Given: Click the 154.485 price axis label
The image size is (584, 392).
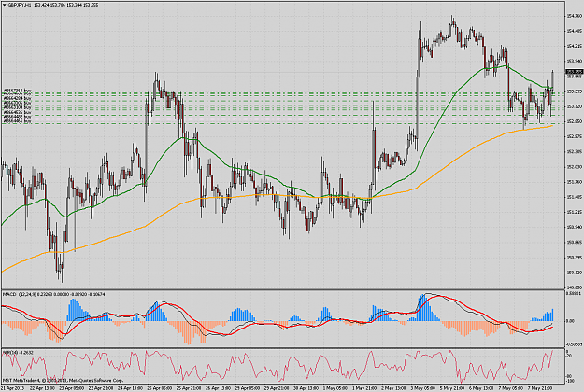Looking at the screenshot, I should pyautogui.click(x=575, y=31).
